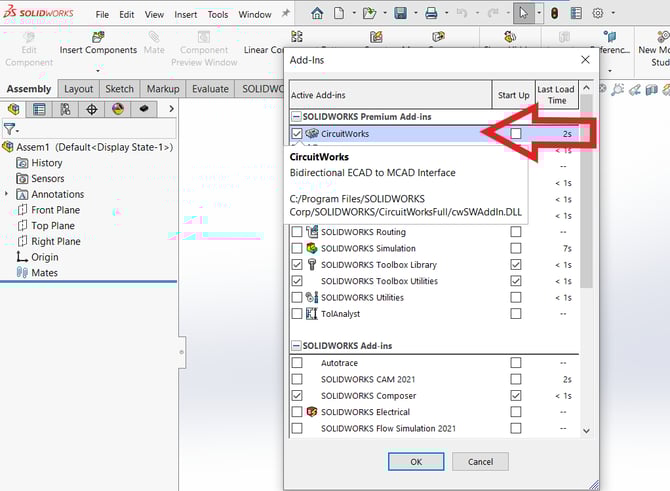Click the Linear Component Pattern icon
Screen dimensions: 670x491
(x=297, y=37)
